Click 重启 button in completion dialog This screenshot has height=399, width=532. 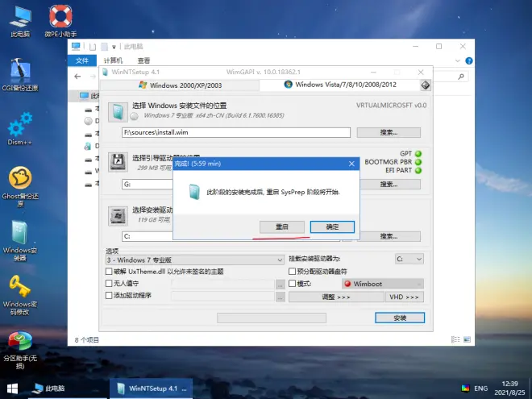click(x=282, y=227)
